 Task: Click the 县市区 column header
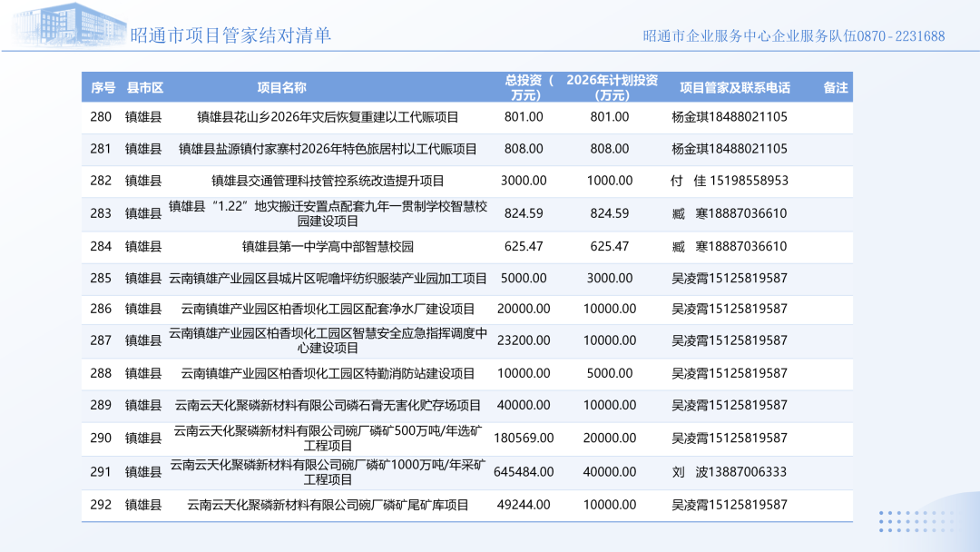145,88
